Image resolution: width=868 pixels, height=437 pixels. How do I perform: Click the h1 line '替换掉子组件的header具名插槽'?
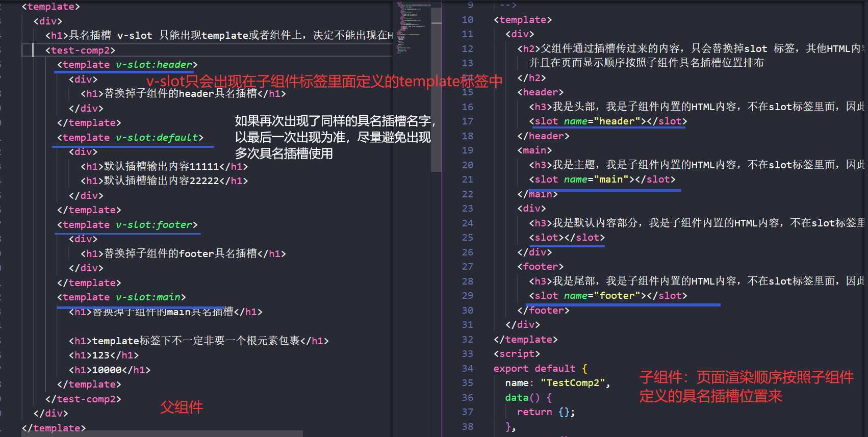(183, 94)
